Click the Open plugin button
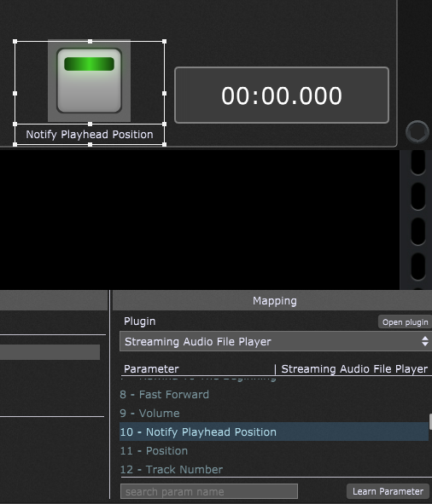This screenshot has height=504, width=432. (405, 322)
